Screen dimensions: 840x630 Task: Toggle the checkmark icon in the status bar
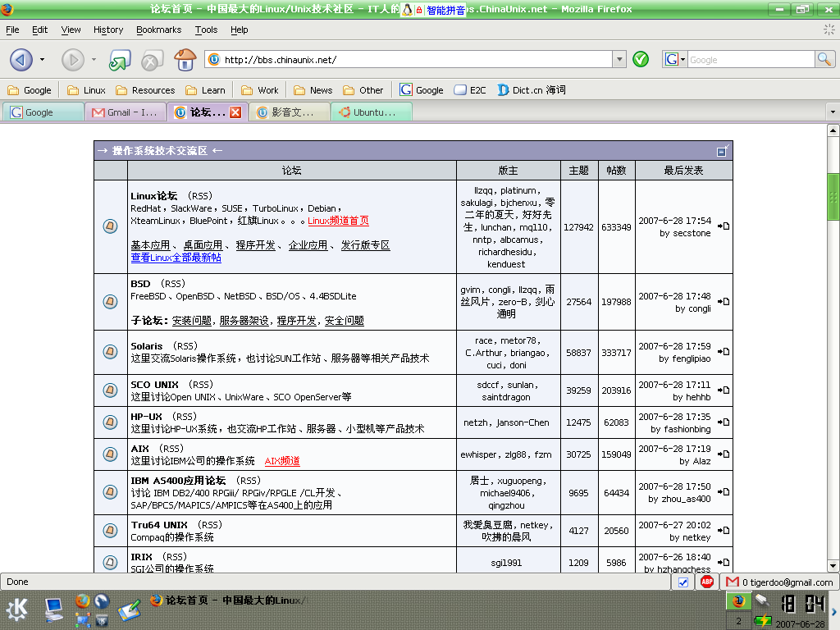(x=683, y=582)
